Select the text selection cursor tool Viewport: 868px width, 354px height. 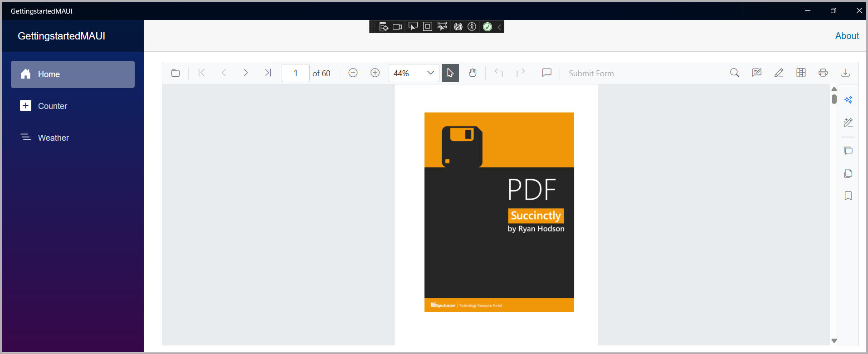pyautogui.click(x=450, y=73)
